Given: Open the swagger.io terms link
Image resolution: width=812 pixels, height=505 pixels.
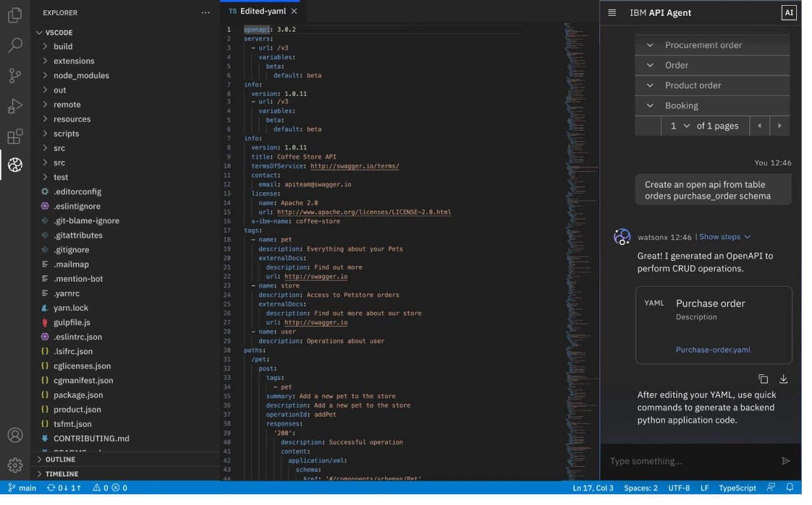Looking at the screenshot, I should click(355, 166).
